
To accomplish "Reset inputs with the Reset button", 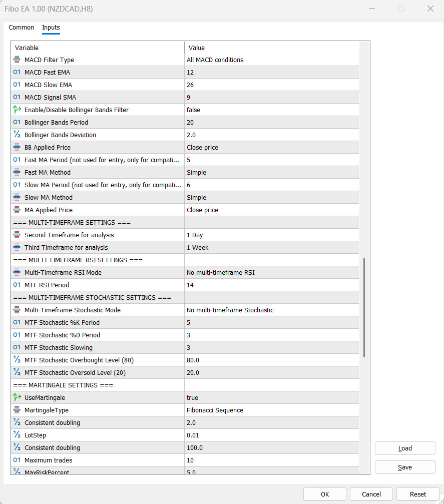I will [x=418, y=494].
